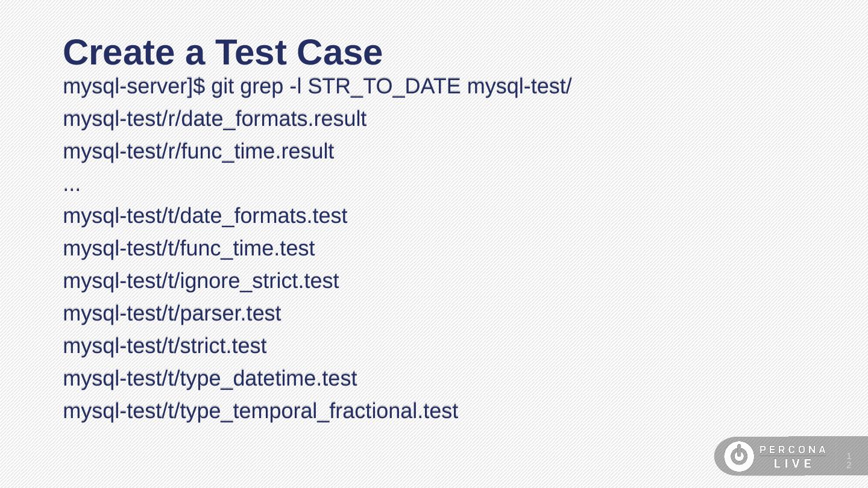Click the PERCONA logo text
The image size is (868, 488).
[793, 449]
